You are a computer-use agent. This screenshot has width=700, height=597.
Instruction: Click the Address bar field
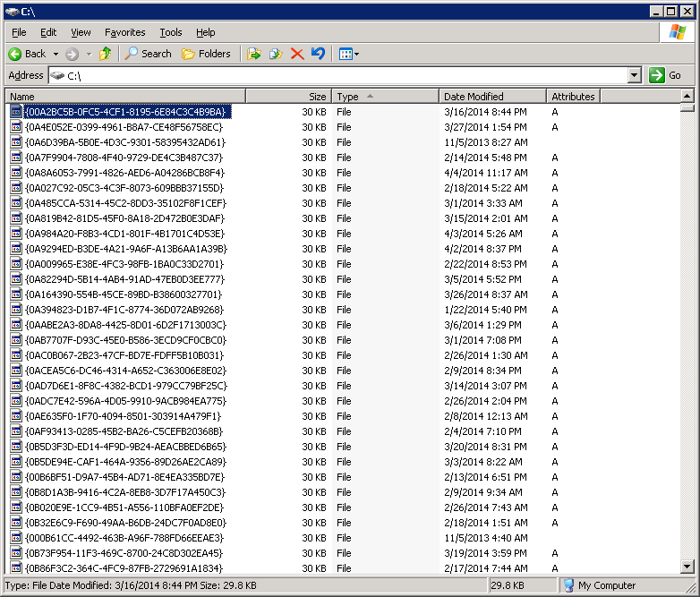(x=339, y=75)
